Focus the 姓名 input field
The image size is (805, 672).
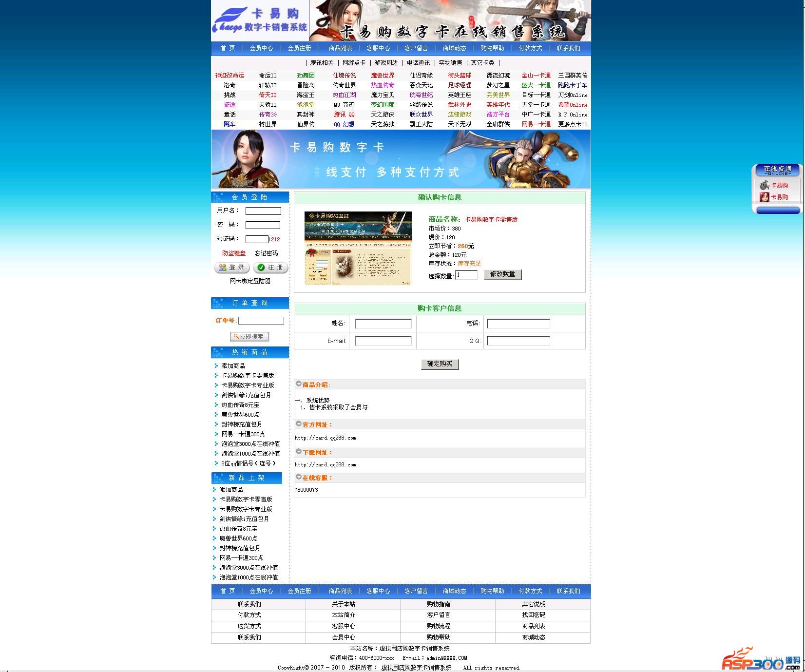[383, 324]
